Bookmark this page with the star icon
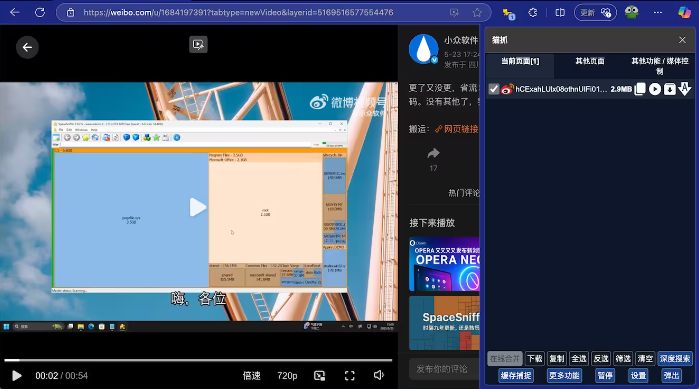The image size is (699, 389). (477, 12)
